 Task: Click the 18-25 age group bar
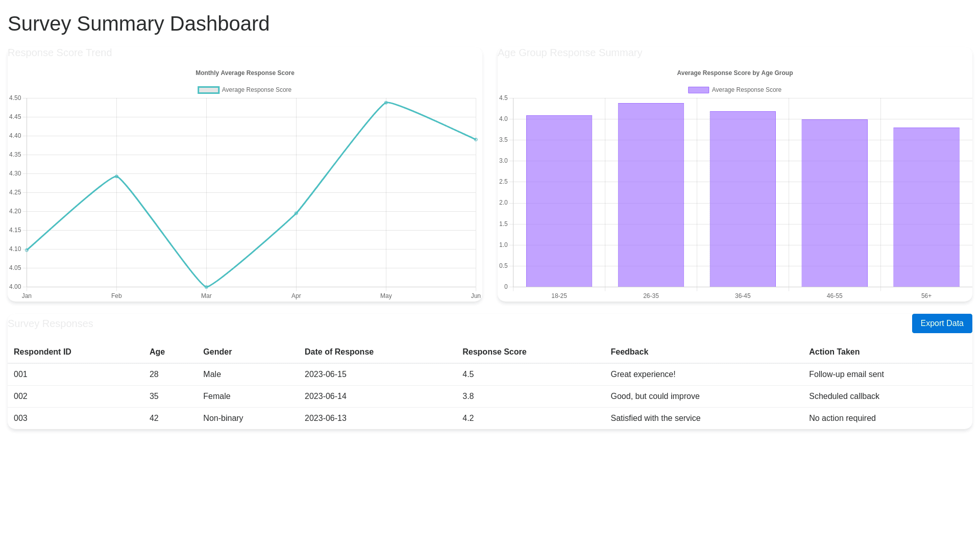[559, 201]
